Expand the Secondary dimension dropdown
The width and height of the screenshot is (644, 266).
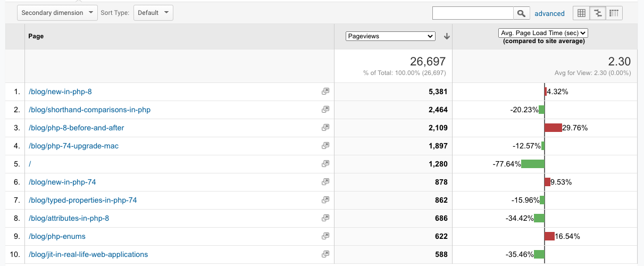click(x=57, y=13)
